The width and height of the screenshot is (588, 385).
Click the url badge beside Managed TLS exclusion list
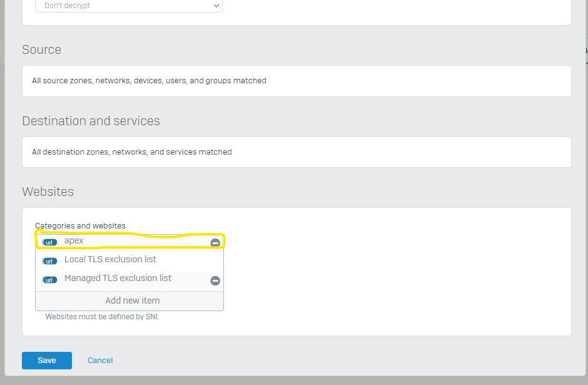tap(49, 280)
